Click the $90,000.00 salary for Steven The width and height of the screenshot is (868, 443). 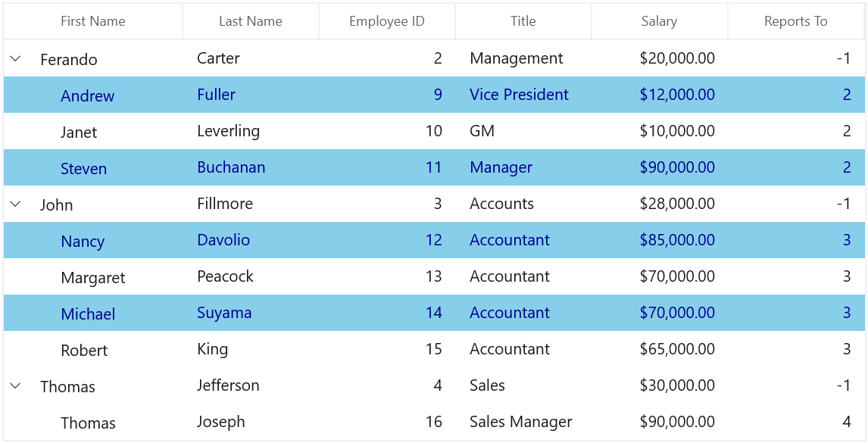(x=677, y=167)
